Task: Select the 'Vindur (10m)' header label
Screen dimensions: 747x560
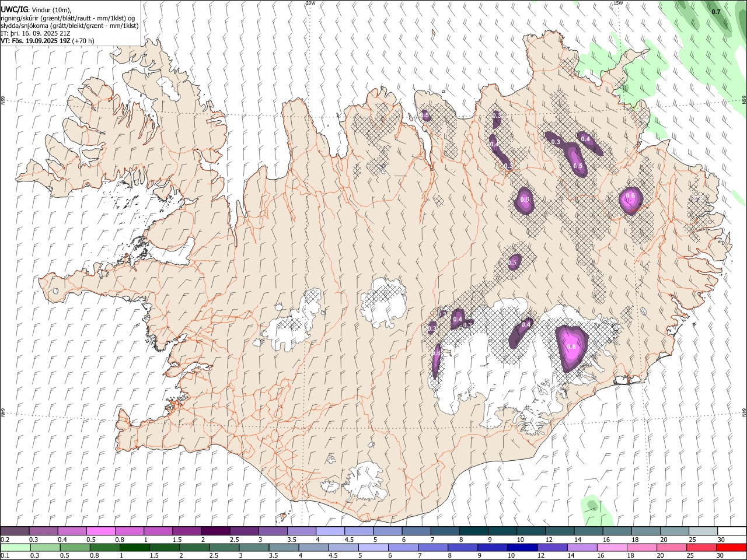Action: tap(50, 10)
